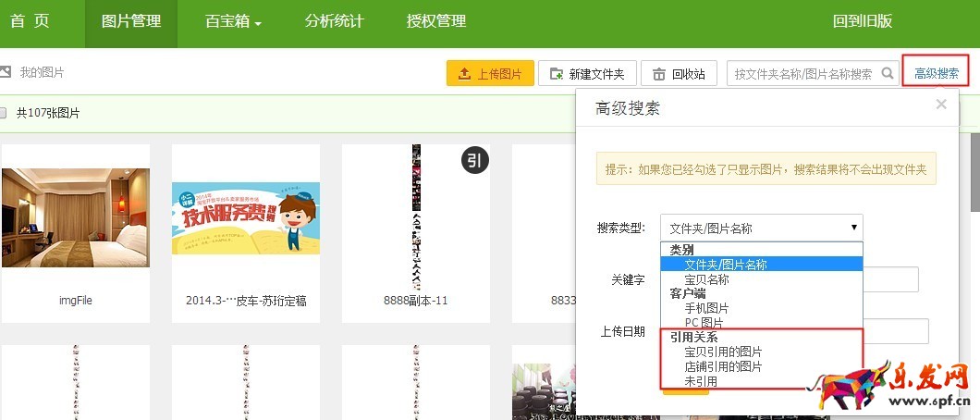980x420 pixels.
Task: Close the 高级搜索 panel
Action: [941, 105]
